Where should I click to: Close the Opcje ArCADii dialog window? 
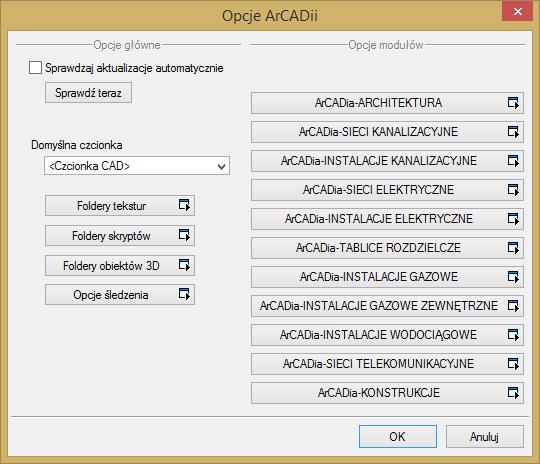[518, 11]
